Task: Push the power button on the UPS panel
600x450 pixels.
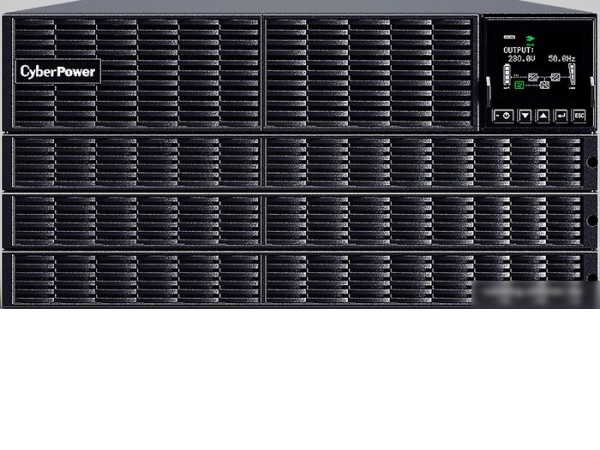Action: (x=503, y=116)
